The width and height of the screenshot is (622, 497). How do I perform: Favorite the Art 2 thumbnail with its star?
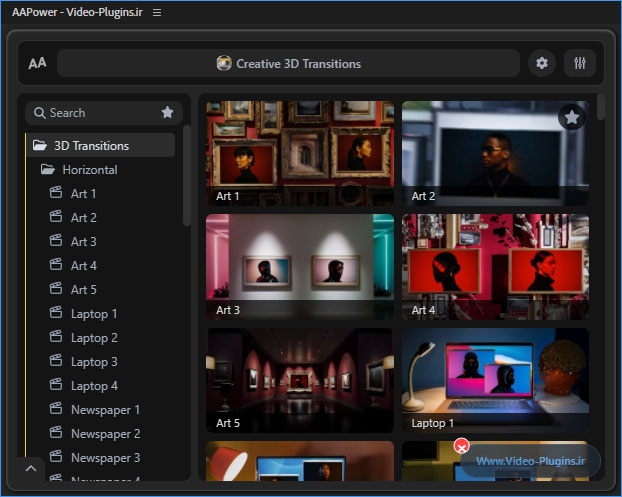coord(572,117)
